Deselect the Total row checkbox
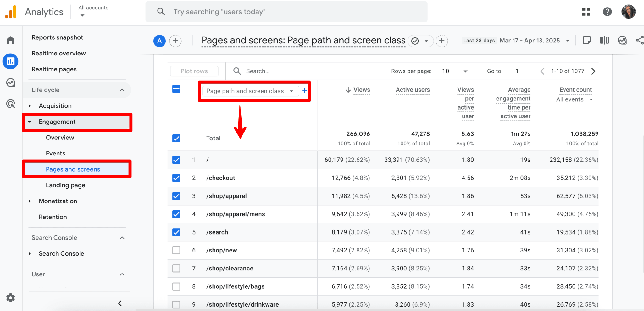The image size is (644, 311). click(x=176, y=138)
